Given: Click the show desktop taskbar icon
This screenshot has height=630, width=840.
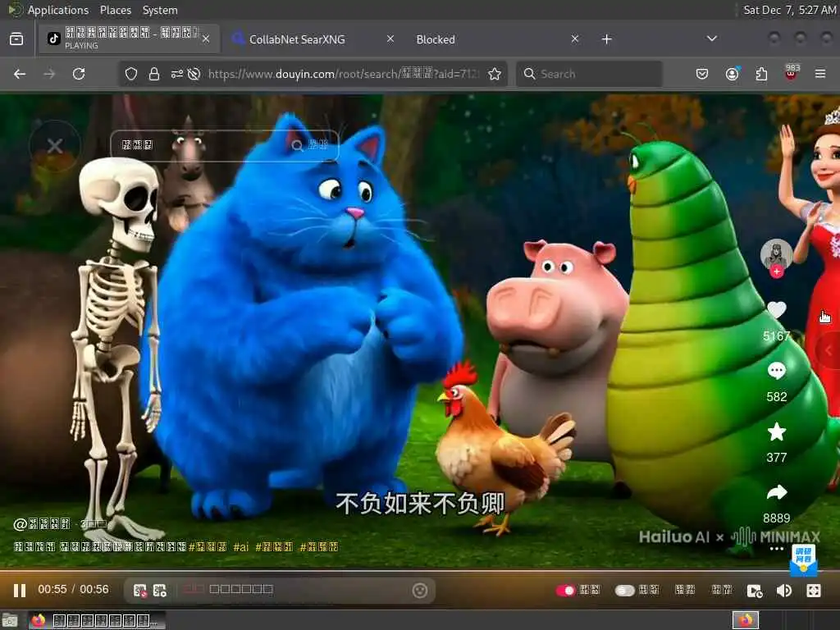Looking at the screenshot, I should [10, 621].
